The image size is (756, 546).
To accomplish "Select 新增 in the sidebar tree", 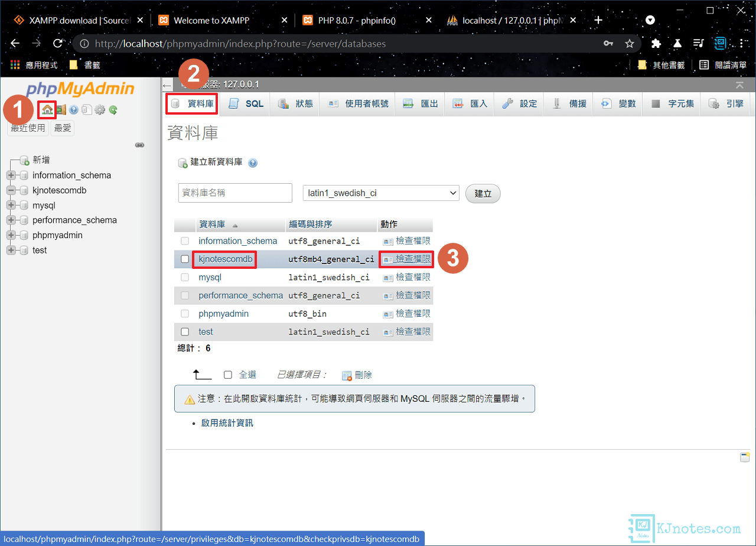I will [41, 160].
